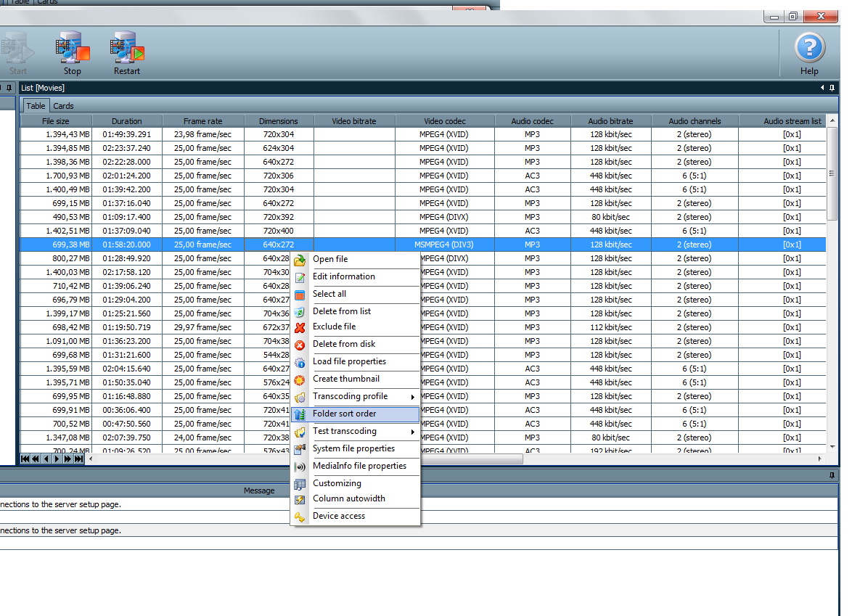This screenshot has height=616, width=852.
Task: Click the Device access key icon
Action: (x=300, y=517)
